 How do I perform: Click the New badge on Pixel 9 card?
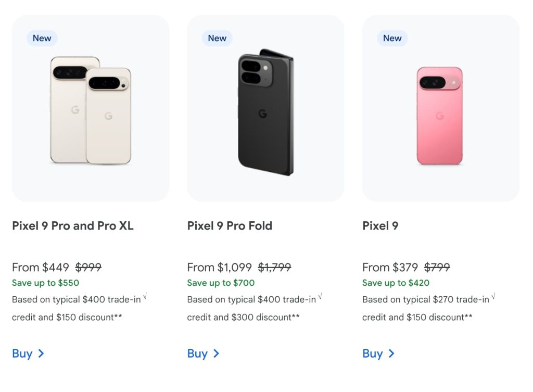point(392,38)
